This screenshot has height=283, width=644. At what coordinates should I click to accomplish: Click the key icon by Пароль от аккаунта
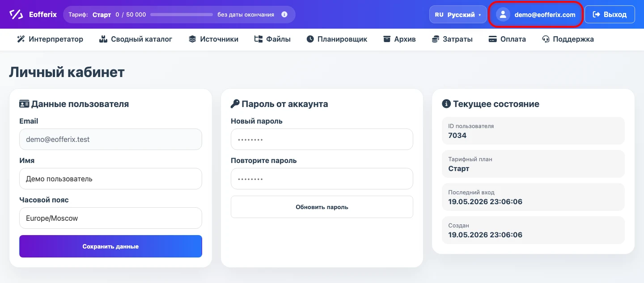[235, 104]
